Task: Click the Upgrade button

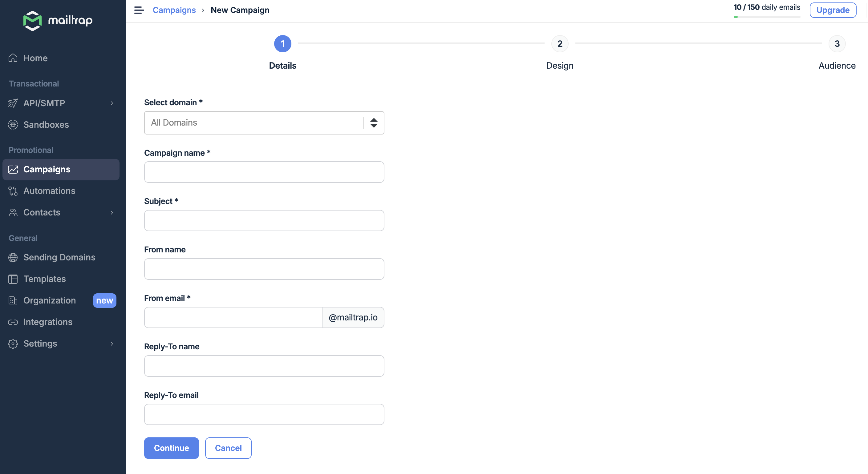Action: point(833,10)
